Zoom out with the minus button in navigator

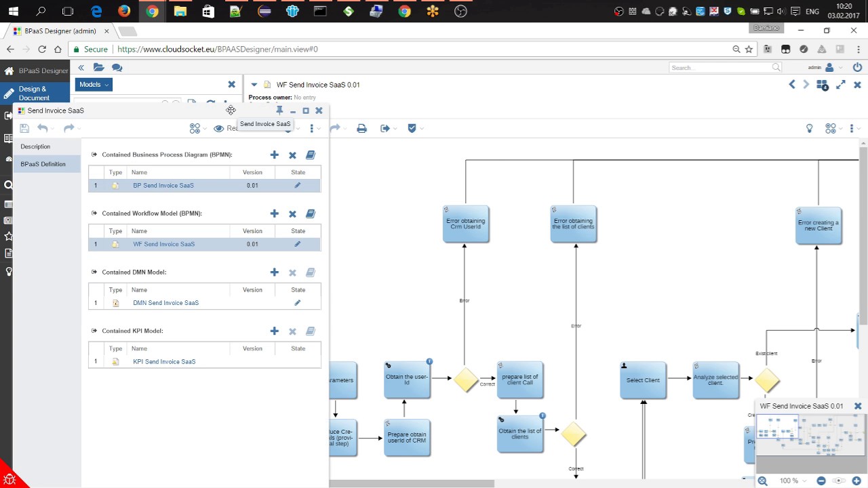point(821,481)
